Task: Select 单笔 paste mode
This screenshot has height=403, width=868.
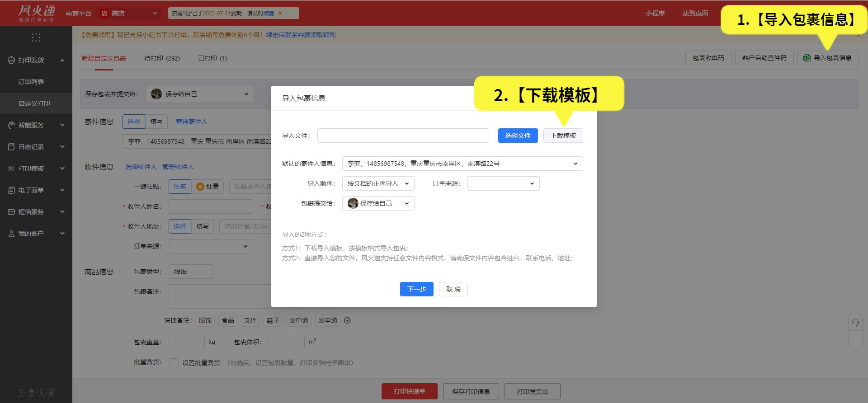Action: pos(180,187)
